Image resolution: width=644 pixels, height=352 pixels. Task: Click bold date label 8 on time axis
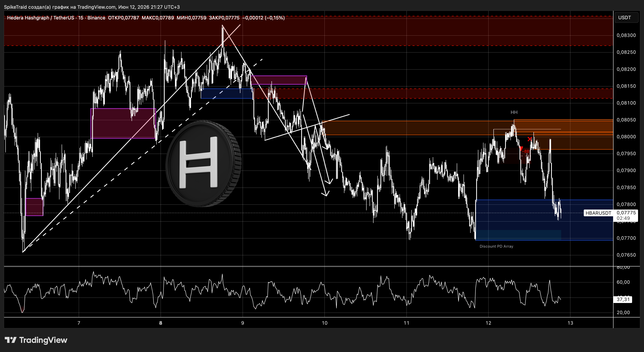point(161,323)
